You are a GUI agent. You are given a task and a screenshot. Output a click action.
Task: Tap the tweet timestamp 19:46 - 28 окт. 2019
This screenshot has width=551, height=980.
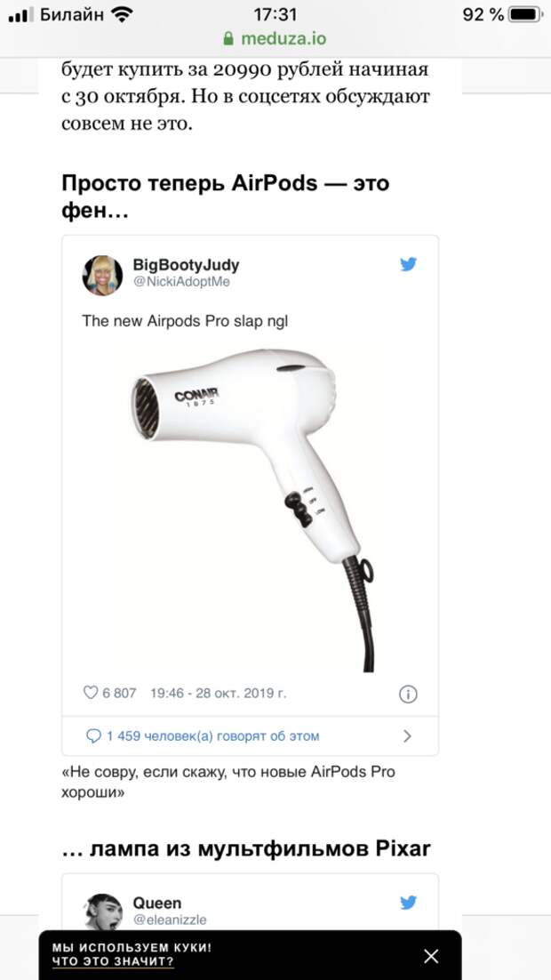pos(219,693)
